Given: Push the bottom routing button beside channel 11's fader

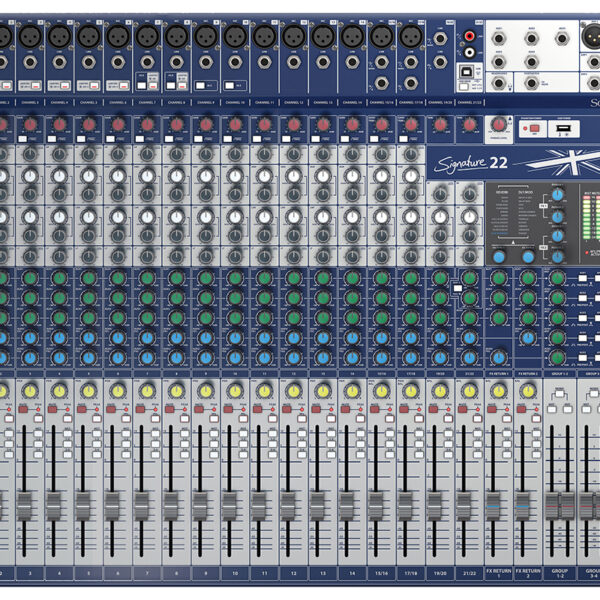Looking at the screenshot, I should 272,455.
